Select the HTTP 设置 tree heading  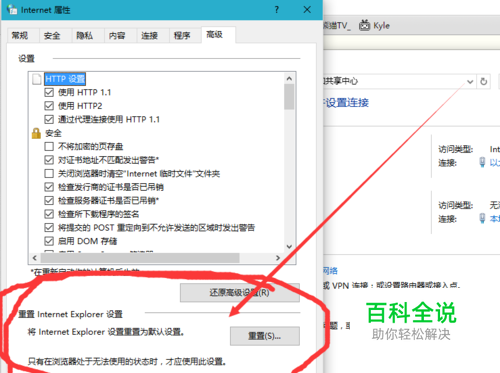[65, 79]
